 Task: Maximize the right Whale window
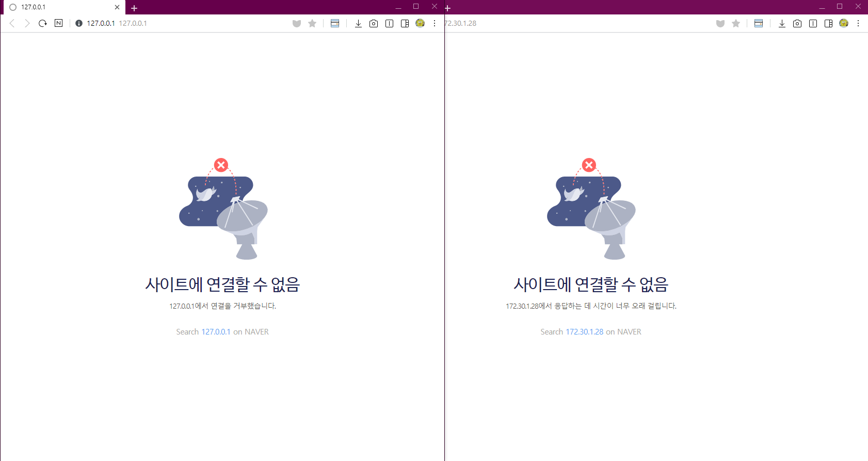(x=840, y=7)
